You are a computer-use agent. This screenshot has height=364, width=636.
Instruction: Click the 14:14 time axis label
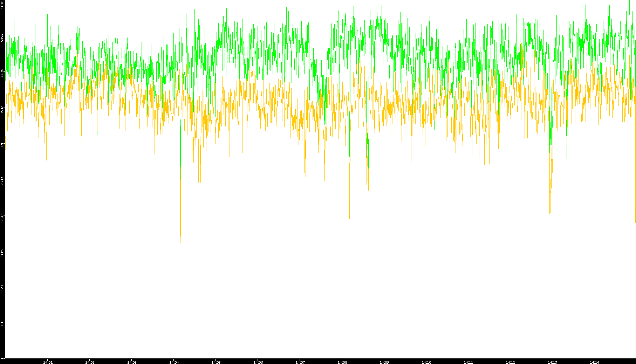point(594,362)
